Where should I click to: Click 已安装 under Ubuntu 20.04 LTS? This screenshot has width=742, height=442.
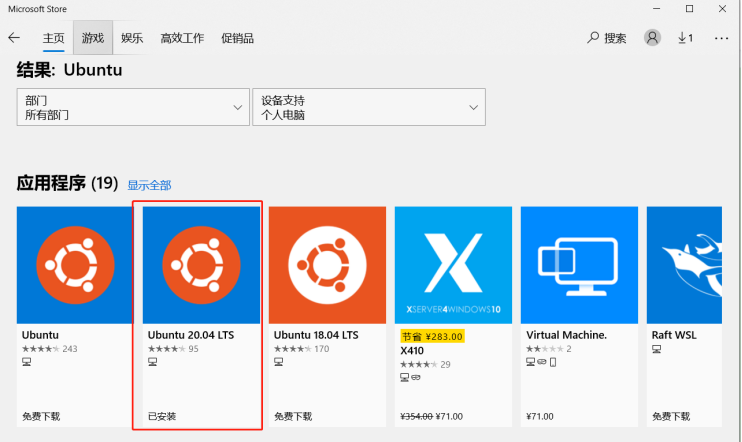coord(162,416)
